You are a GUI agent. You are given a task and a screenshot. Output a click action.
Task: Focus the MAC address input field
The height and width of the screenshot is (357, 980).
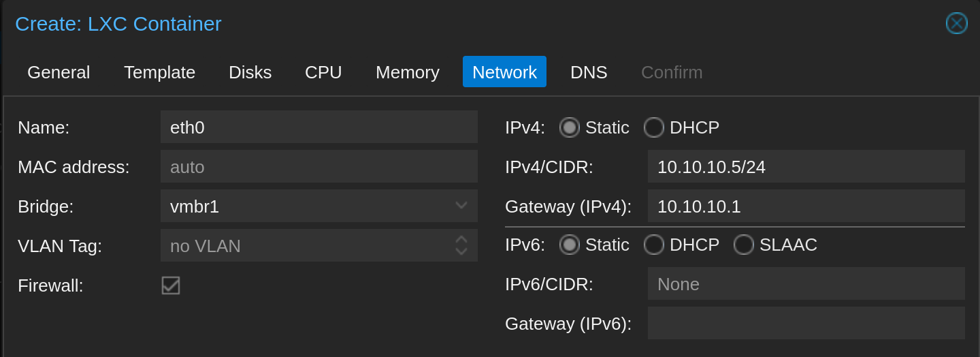tap(319, 166)
